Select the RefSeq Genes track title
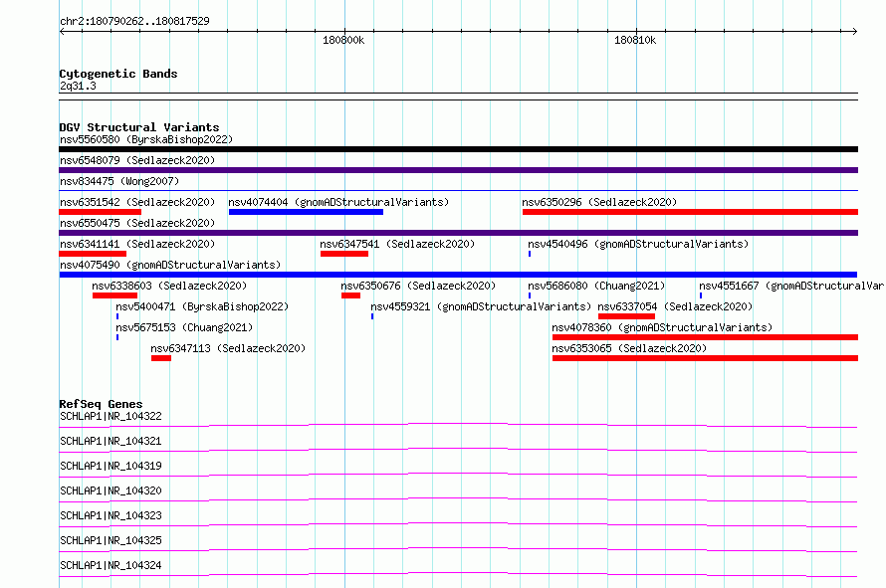 pos(102,404)
